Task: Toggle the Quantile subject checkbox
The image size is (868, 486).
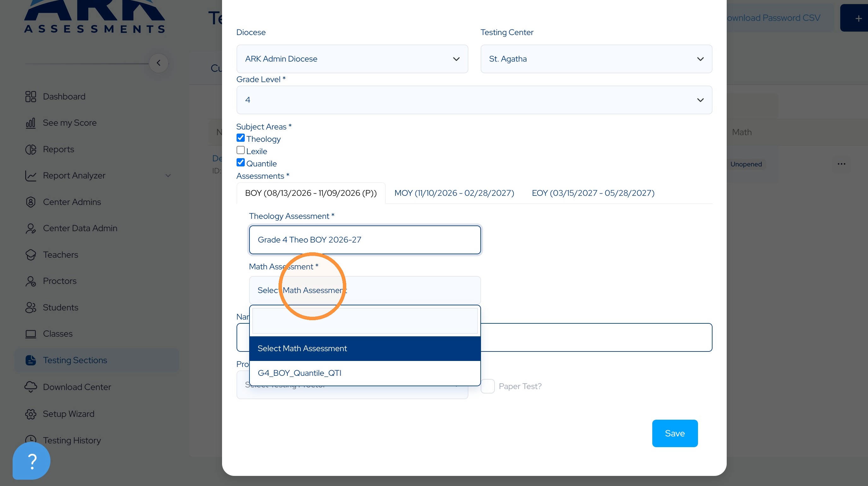Action: click(x=241, y=162)
